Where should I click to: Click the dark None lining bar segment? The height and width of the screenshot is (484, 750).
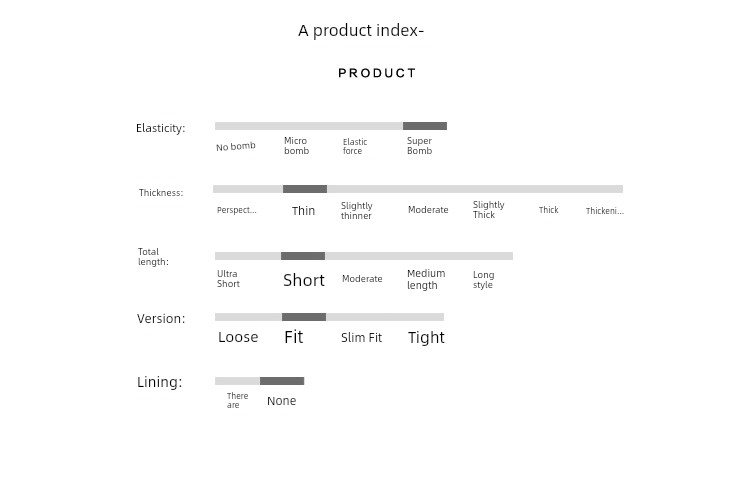282,381
